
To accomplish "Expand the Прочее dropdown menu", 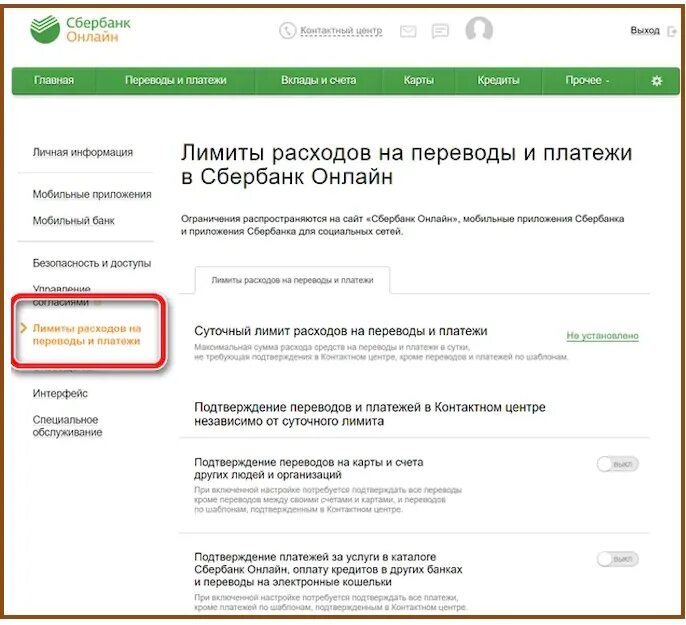I will tap(587, 80).
